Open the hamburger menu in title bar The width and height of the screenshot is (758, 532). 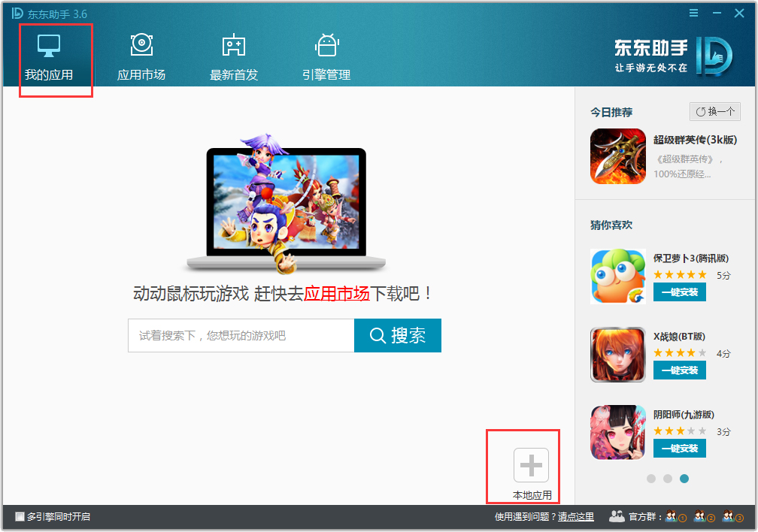[693, 13]
